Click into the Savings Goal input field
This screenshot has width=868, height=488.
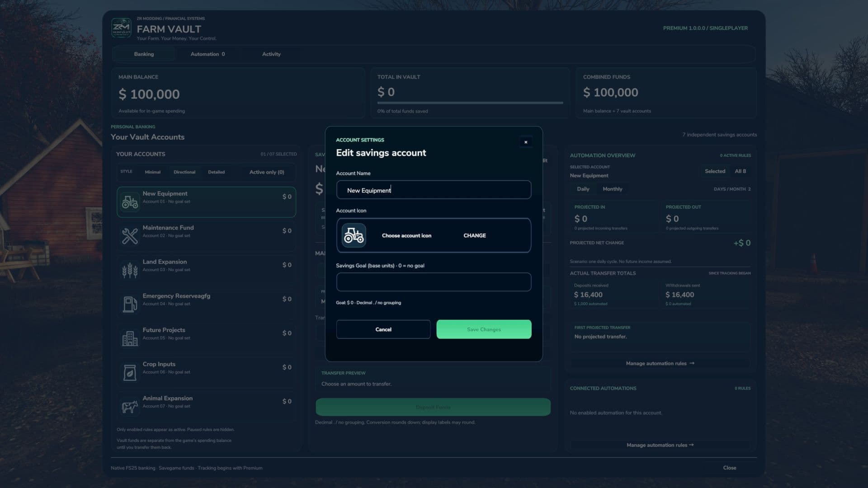(x=434, y=282)
